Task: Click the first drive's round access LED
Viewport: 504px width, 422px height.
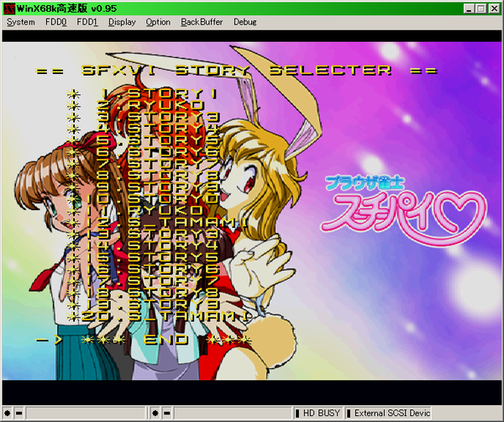Action: tap(8, 414)
